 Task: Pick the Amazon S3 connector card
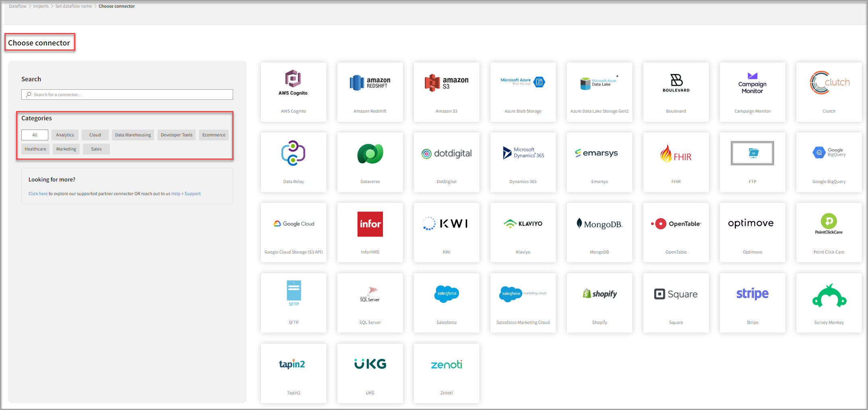coord(446,92)
